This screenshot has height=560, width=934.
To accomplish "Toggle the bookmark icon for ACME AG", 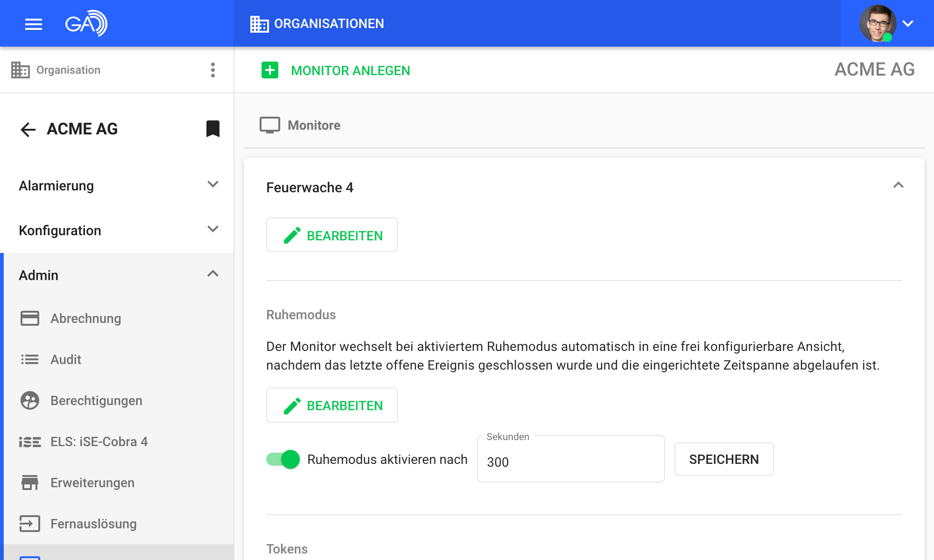I will tap(212, 129).
